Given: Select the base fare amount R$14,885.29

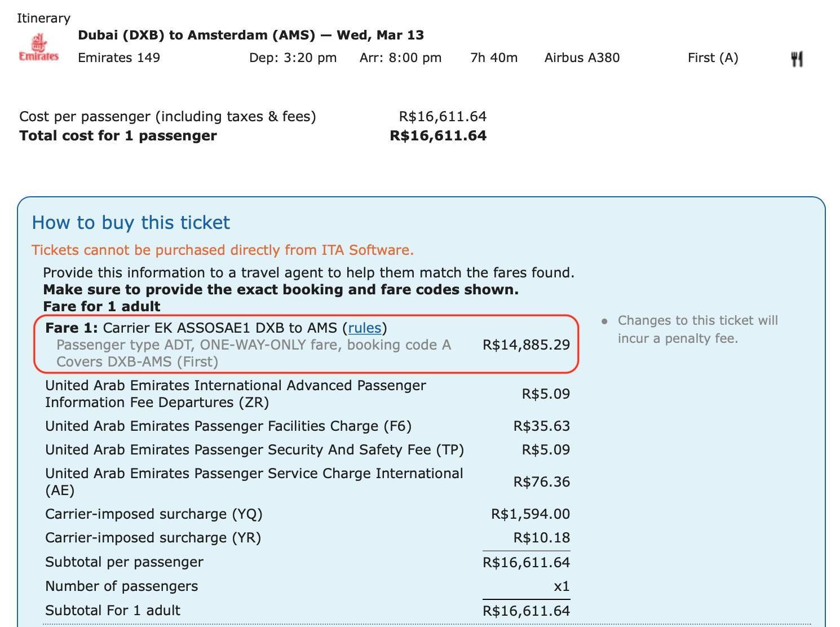Looking at the screenshot, I should (527, 345).
